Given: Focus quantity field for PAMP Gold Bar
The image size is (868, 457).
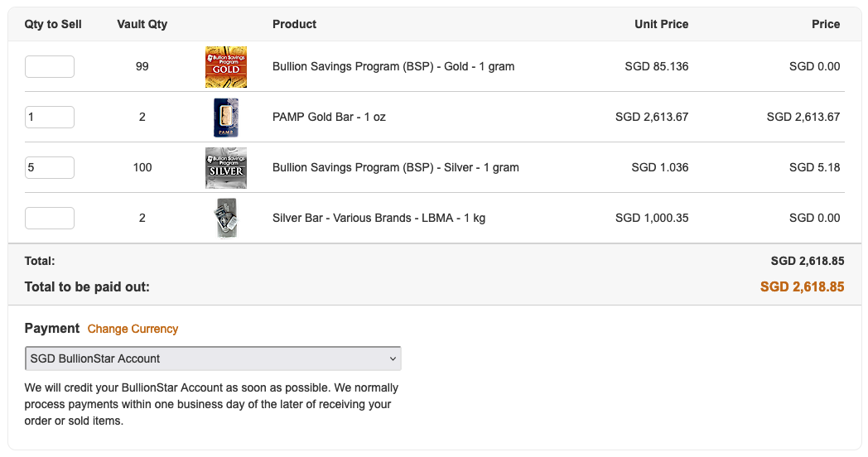Looking at the screenshot, I should [x=50, y=117].
